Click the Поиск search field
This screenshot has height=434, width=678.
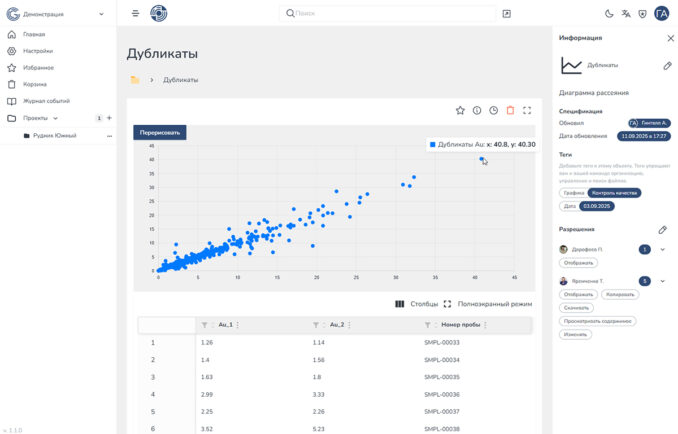click(x=390, y=14)
